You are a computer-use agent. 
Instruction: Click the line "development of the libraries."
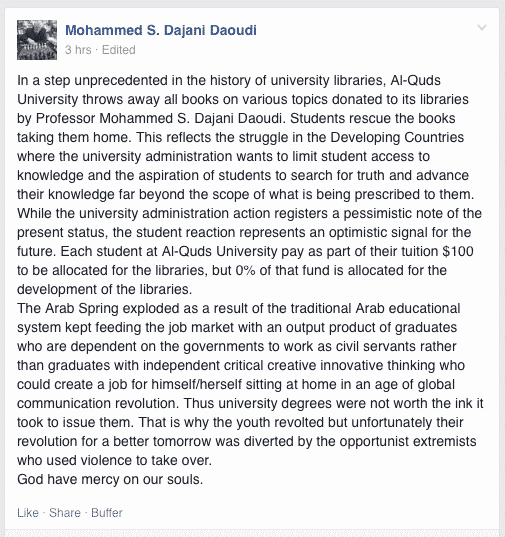[x=104, y=289]
